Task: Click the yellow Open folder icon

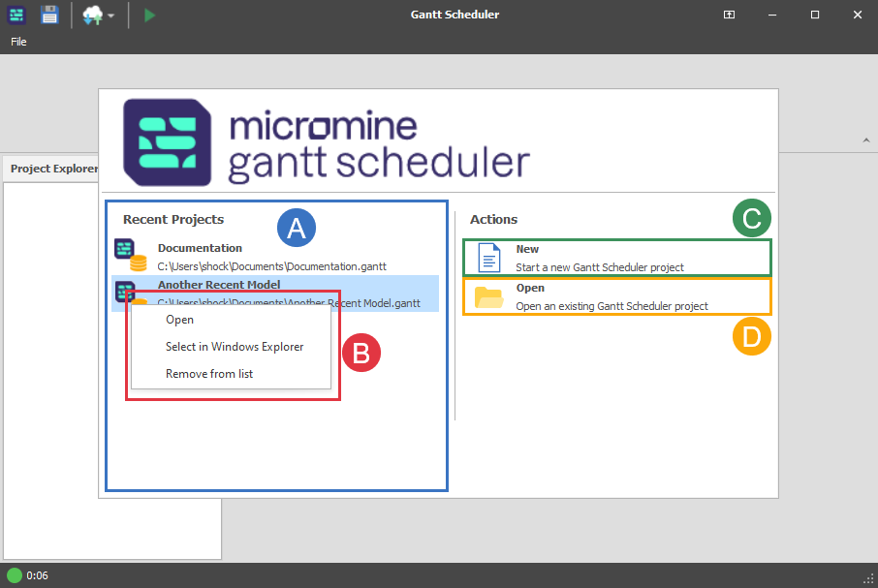Action: pyautogui.click(x=488, y=297)
